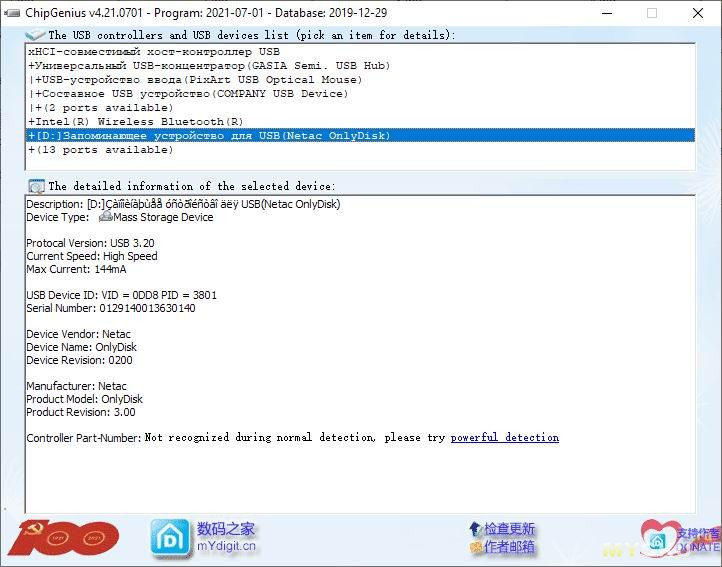This screenshot has height=567, width=722.
Task: Click the heart donate icon
Action: [658, 538]
